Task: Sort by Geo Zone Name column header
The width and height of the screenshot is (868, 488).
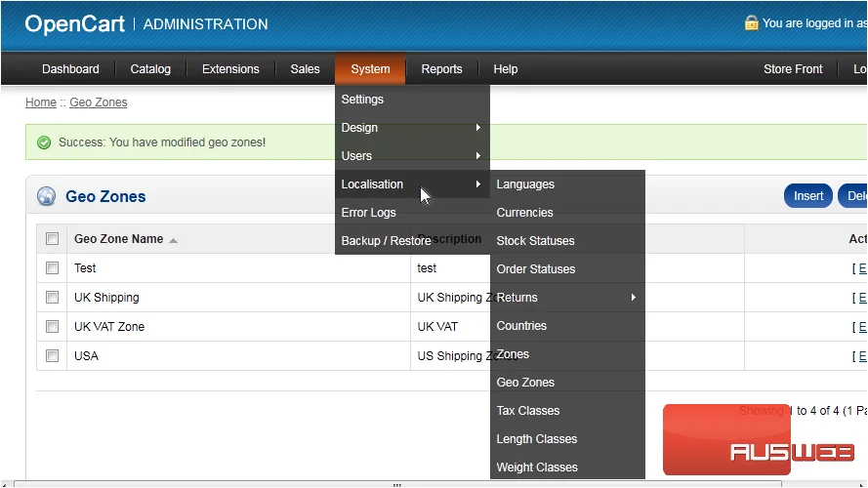Action: [x=119, y=239]
